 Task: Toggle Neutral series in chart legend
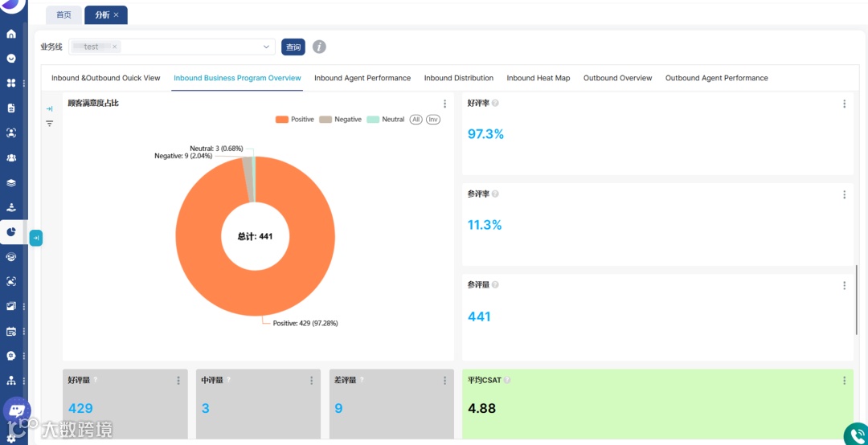386,120
